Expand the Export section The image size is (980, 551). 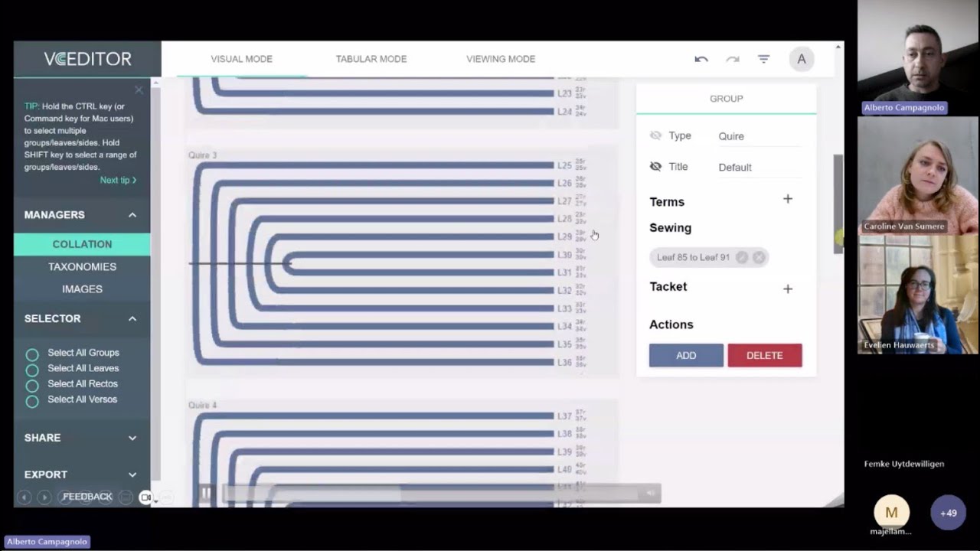[x=132, y=474]
